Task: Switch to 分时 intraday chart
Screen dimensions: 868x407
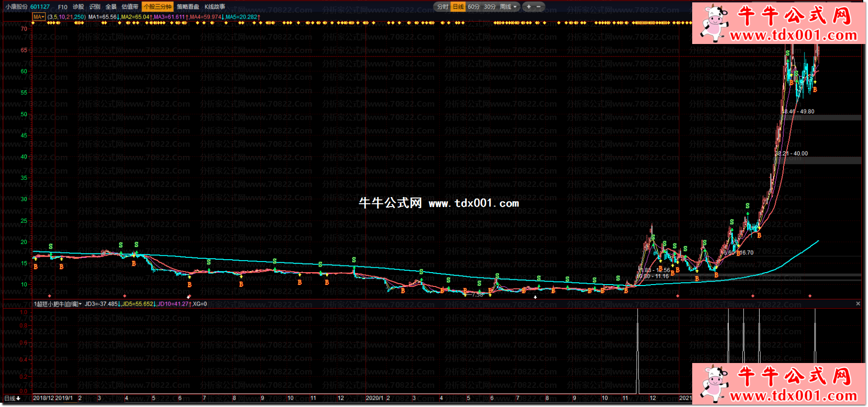Action: pos(443,7)
